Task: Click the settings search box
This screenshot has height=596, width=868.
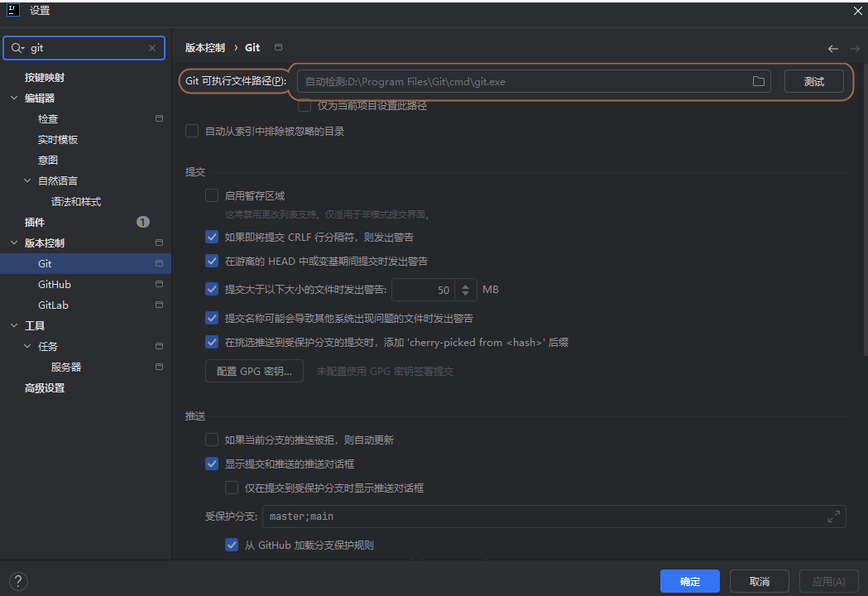Action: pos(84,48)
